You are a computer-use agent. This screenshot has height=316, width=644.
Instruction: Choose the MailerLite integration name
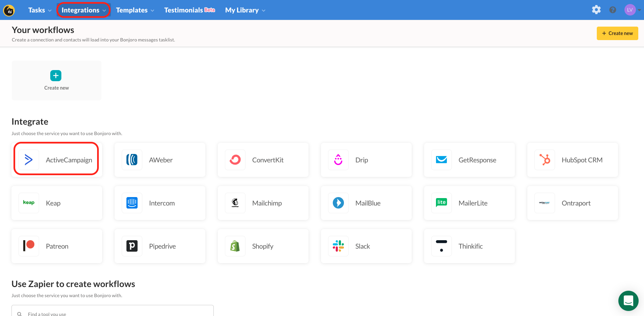point(473,203)
